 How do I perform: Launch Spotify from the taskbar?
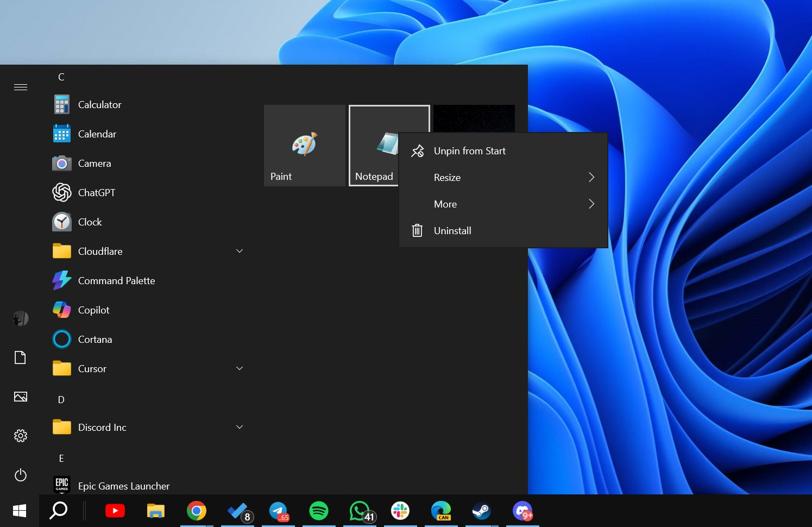(x=319, y=511)
